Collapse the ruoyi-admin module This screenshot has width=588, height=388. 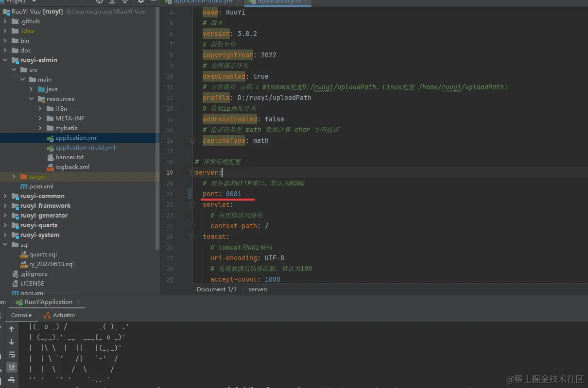pos(5,60)
